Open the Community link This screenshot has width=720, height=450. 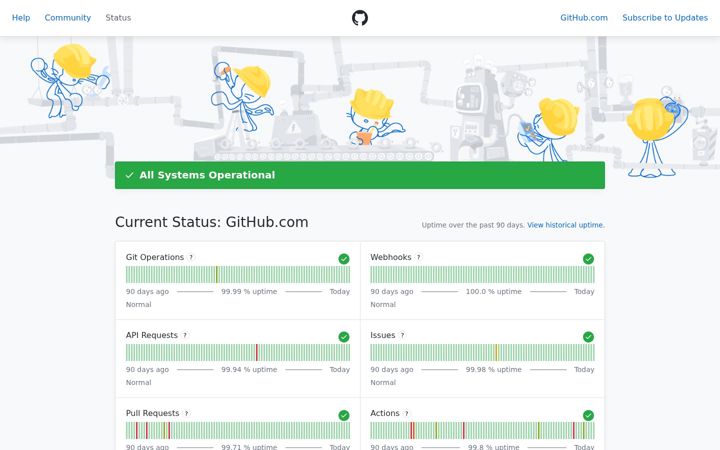tap(68, 18)
